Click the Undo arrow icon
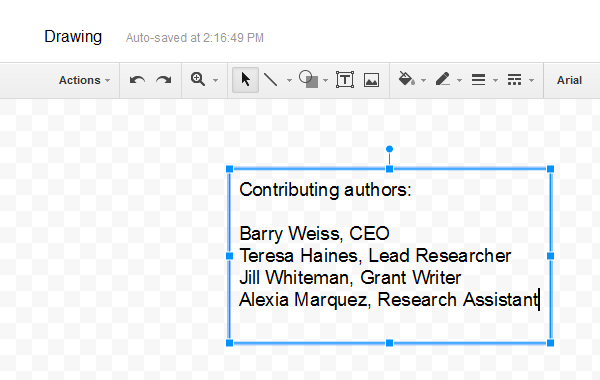The height and width of the screenshot is (380, 600). pos(137,80)
